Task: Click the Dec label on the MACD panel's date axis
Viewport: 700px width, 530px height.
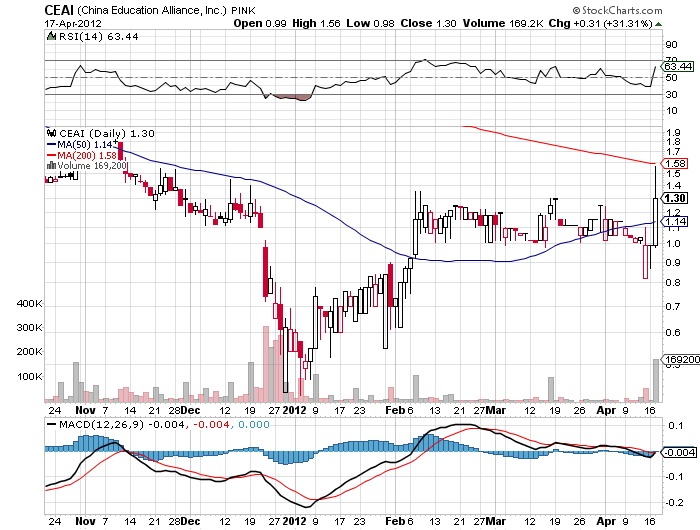Action: (191, 521)
